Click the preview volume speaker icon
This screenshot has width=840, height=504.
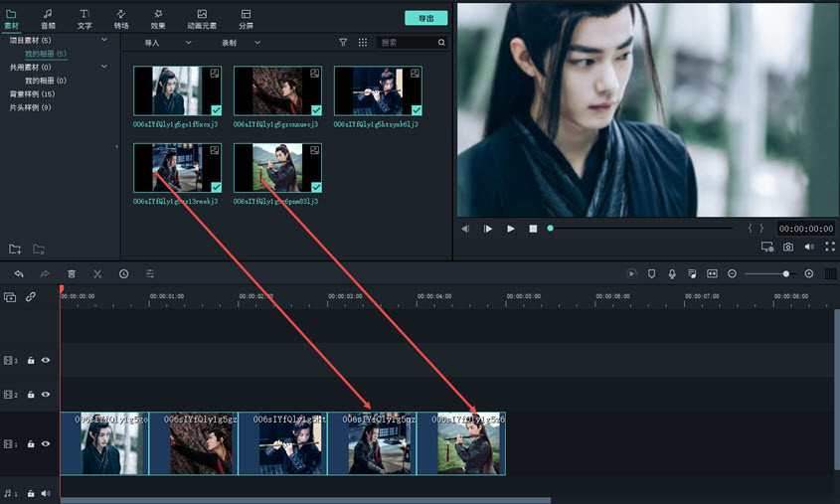click(x=809, y=247)
